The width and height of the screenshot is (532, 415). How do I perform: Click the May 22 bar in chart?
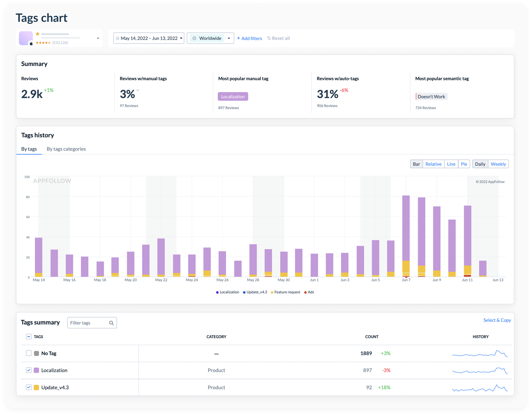click(161, 258)
